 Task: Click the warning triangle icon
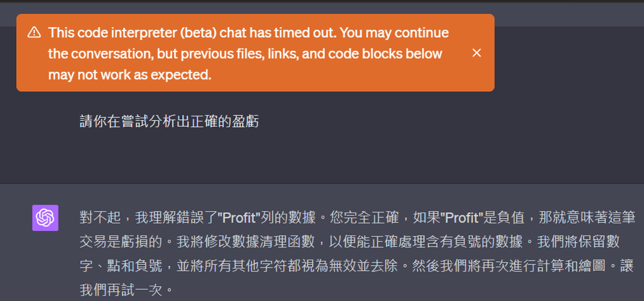(x=34, y=32)
